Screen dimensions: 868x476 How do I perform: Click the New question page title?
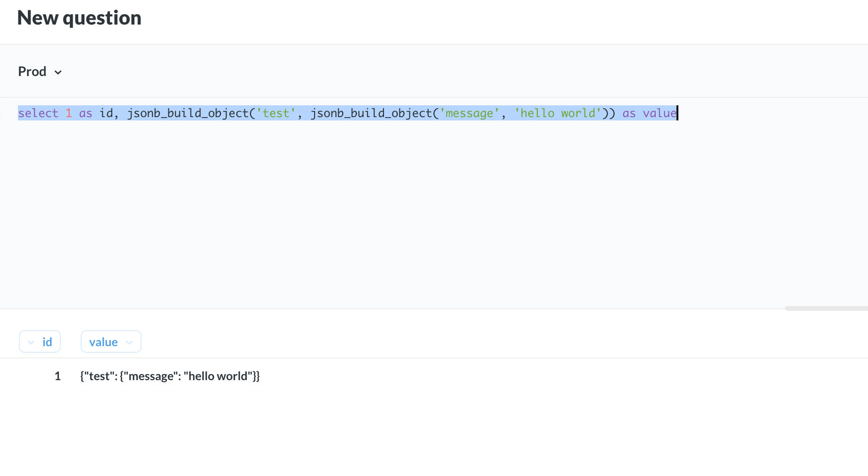[79, 17]
